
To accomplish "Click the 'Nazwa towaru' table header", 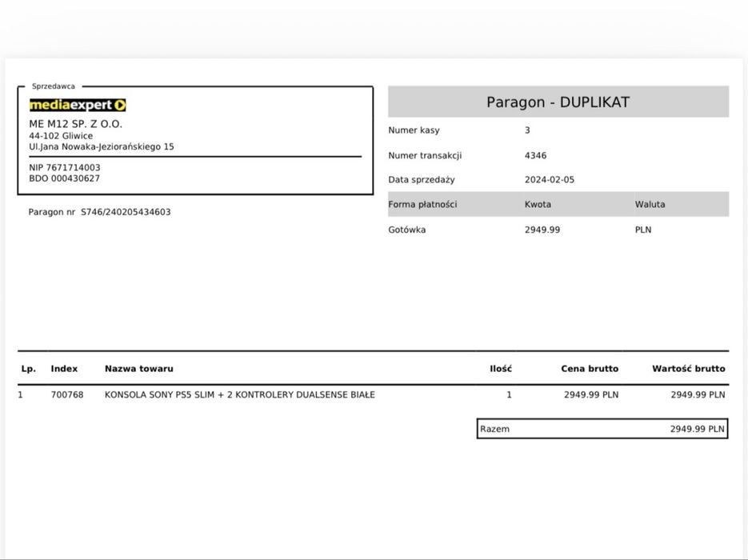I will [139, 369].
